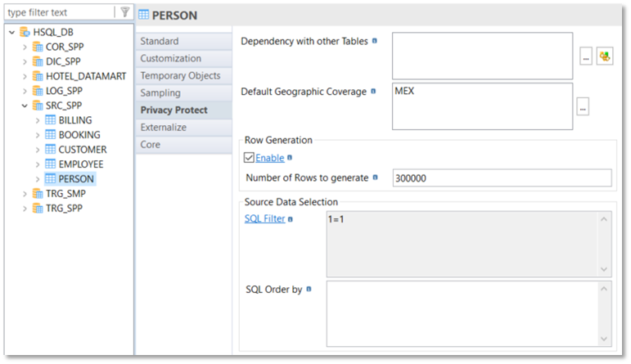Viewport: 631px width, 364px height.
Task: Collapse the HSQL_DB tree node
Action: click(11, 32)
